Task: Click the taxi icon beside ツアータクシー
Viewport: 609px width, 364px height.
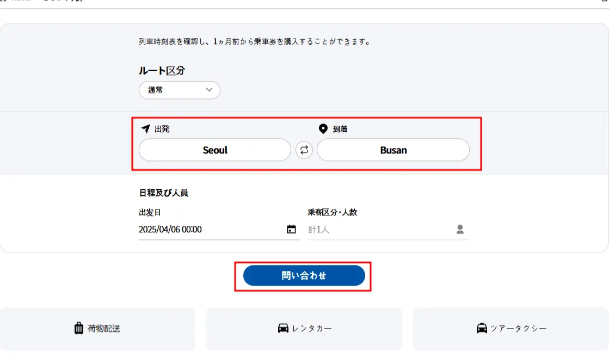Action: pyautogui.click(x=482, y=329)
